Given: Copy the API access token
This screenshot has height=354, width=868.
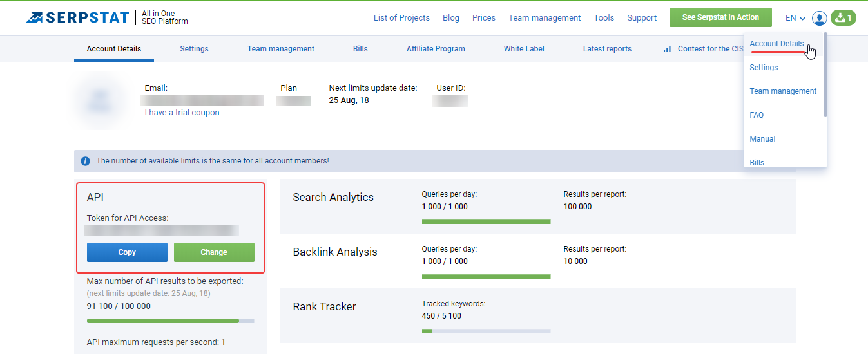Looking at the screenshot, I should [127, 252].
